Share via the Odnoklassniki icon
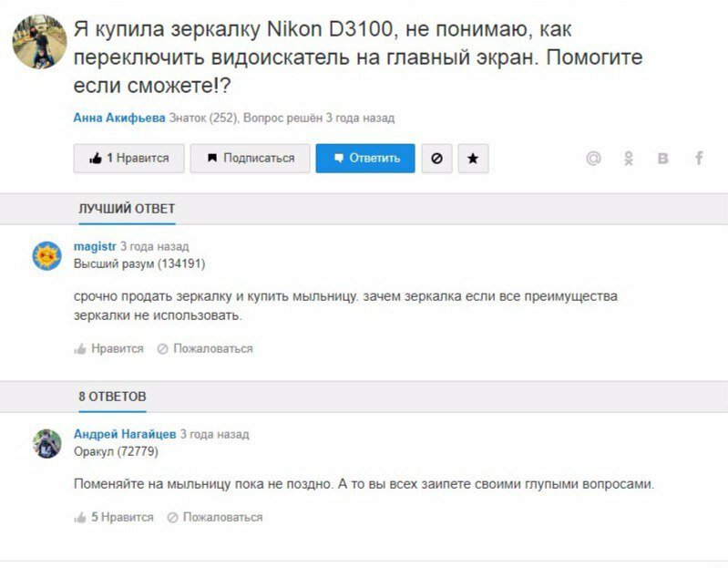Screen dimensions: 728x568 [x=629, y=159]
